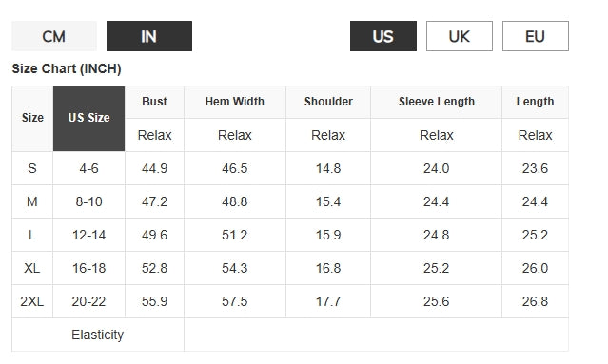This screenshot has height=364, width=608.
Task: Click the 12-14 US size cell
Action: click(x=88, y=235)
